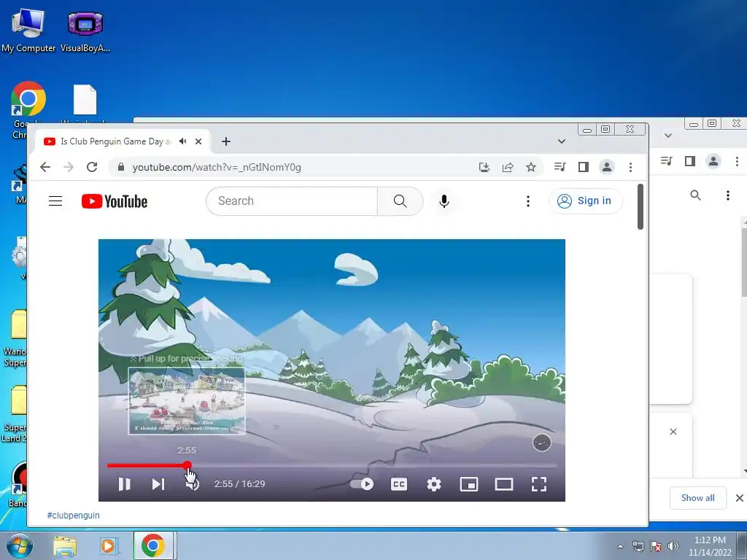The height and width of the screenshot is (560, 747).
Task: Open the profile avatar in the background Chrome window
Action: [x=713, y=161]
